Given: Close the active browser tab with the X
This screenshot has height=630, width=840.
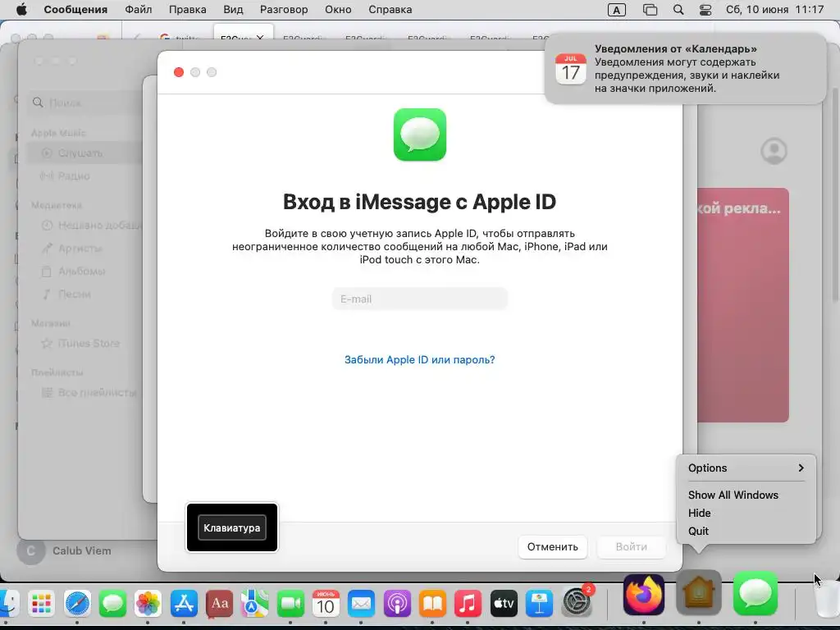Looking at the screenshot, I should point(260,38).
